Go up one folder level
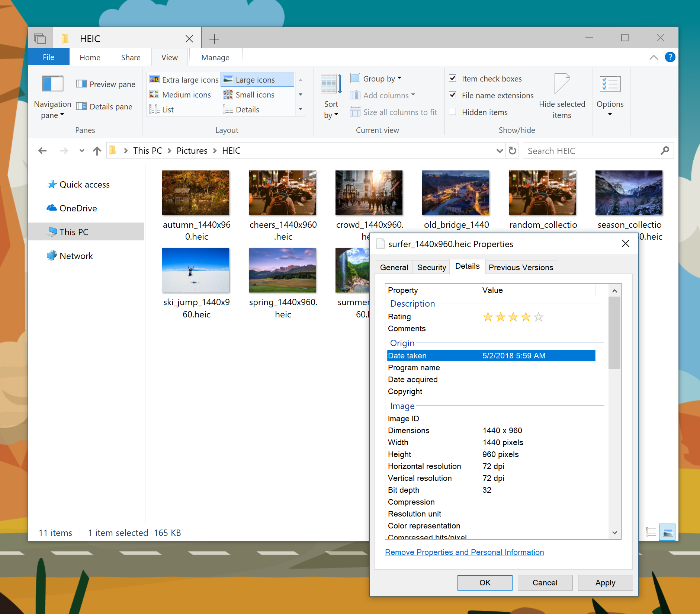 (x=97, y=151)
